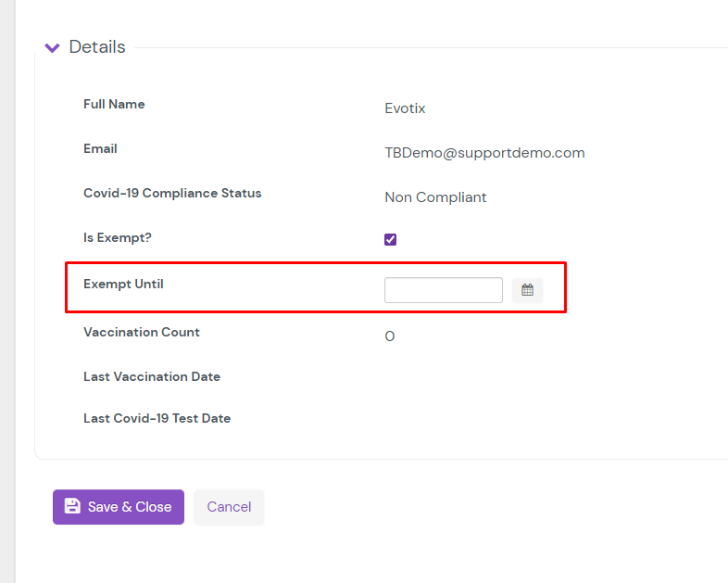Click the Last Covid-19 Test Date label

[157, 418]
